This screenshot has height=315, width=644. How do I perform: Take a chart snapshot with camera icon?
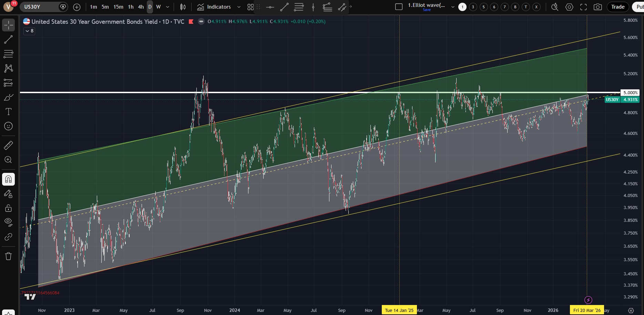(598, 7)
